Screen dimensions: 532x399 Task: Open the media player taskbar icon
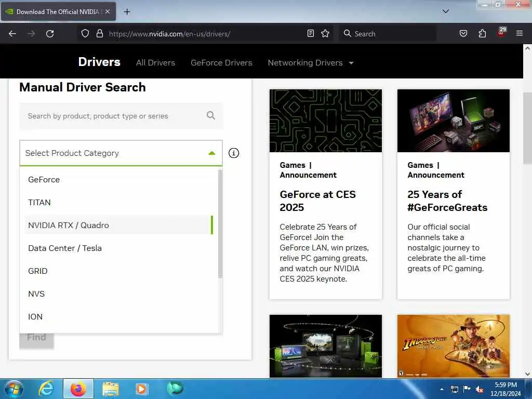(141, 389)
